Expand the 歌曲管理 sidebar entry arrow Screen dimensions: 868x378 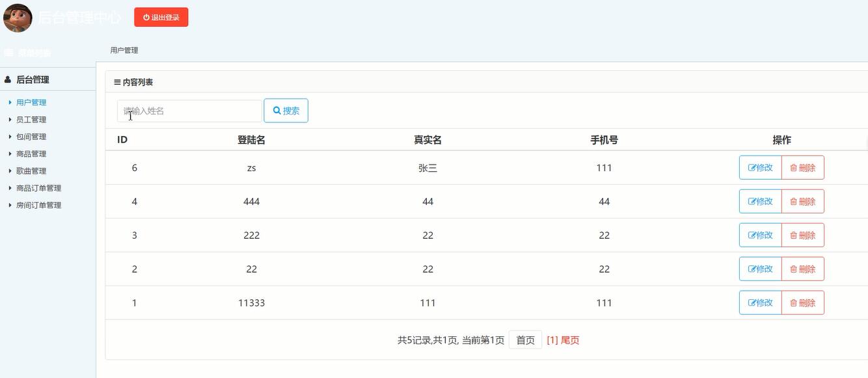coord(9,170)
